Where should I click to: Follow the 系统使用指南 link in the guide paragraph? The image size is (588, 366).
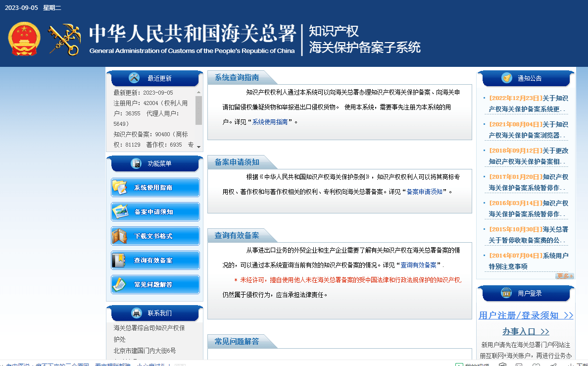click(x=270, y=122)
